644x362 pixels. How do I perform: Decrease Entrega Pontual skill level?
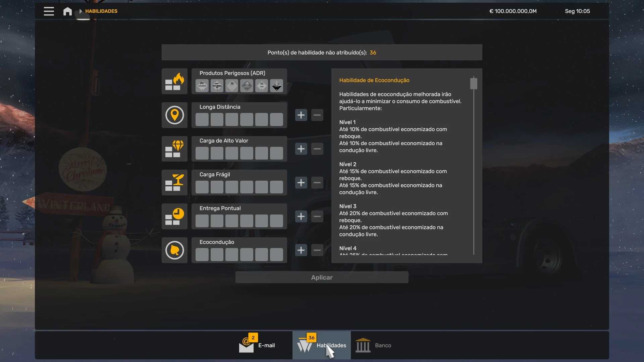pos(317,217)
